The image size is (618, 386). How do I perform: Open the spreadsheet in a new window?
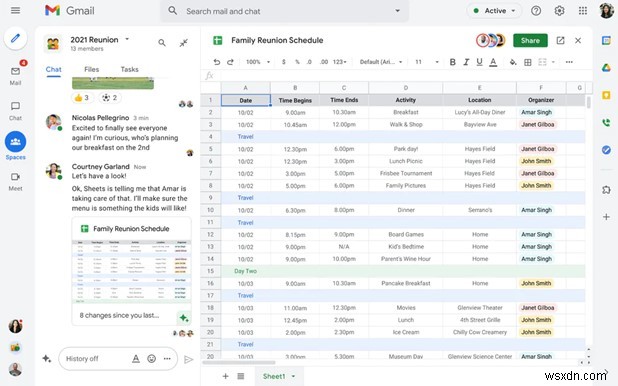[x=560, y=40]
